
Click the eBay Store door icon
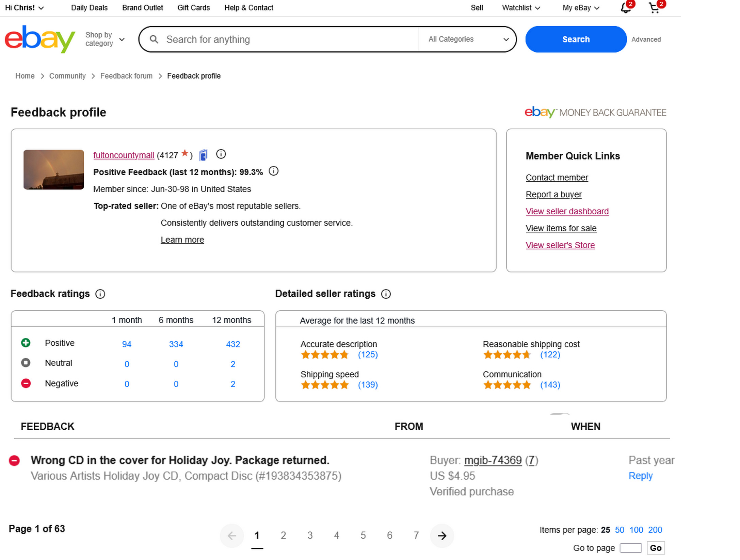(203, 155)
